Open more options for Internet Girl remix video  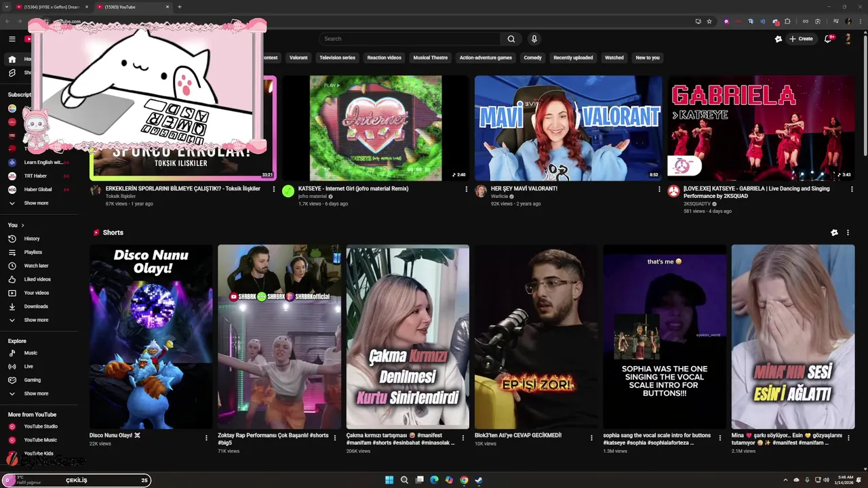pos(466,189)
